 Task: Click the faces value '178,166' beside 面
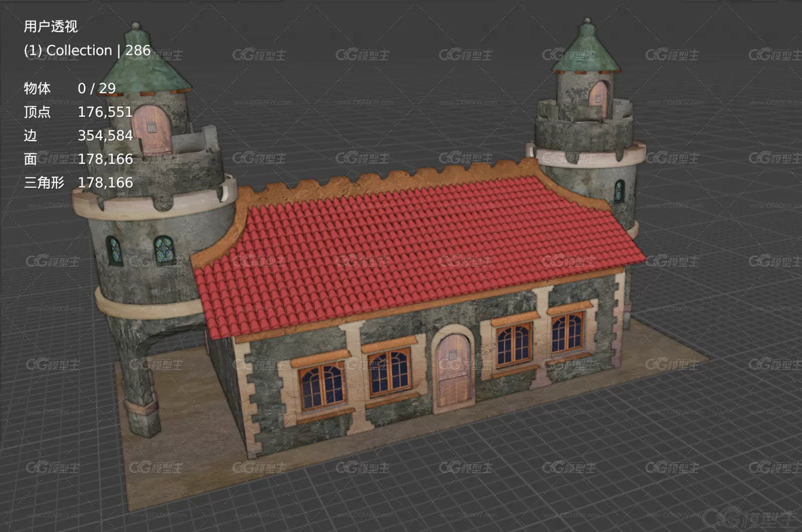(105, 159)
